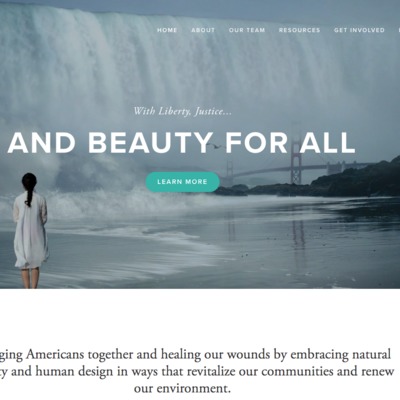Open the HOME navigation link

(x=167, y=30)
